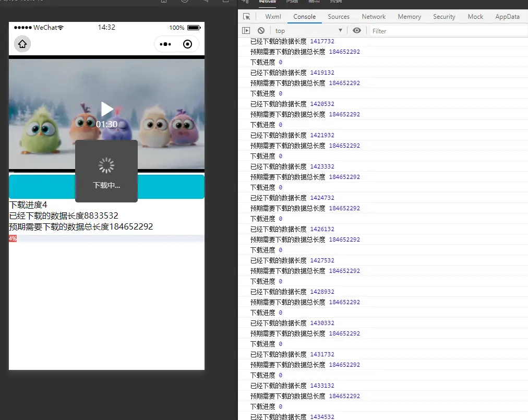Click log value 1428932

click(x=322, y=292)
